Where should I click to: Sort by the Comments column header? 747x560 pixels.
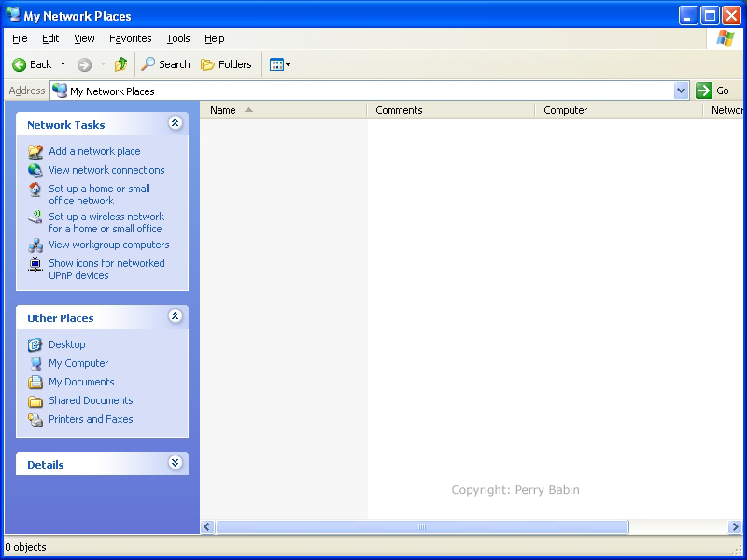451,110
